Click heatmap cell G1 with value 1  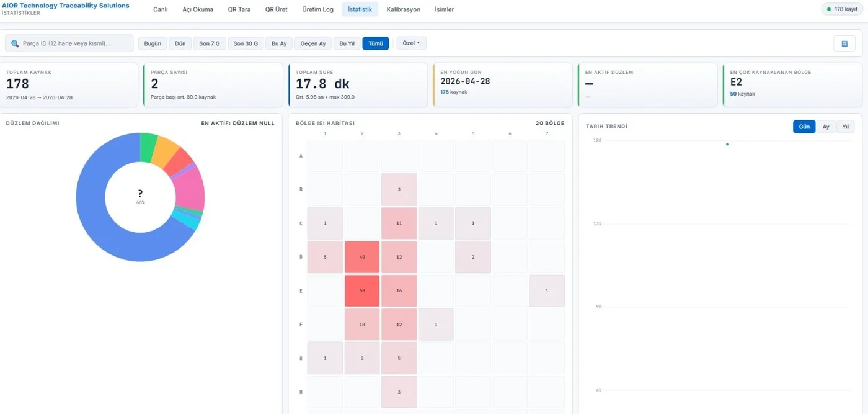[325, 358]
